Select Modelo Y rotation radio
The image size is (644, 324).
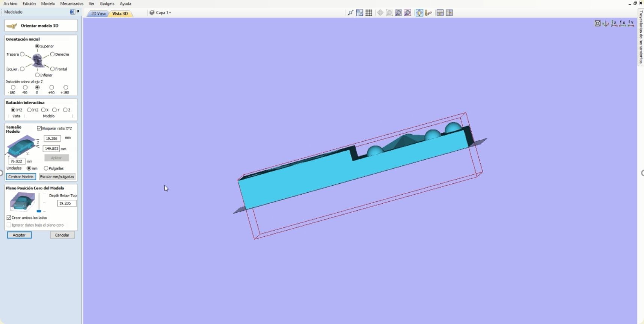(x=54, y=110)
